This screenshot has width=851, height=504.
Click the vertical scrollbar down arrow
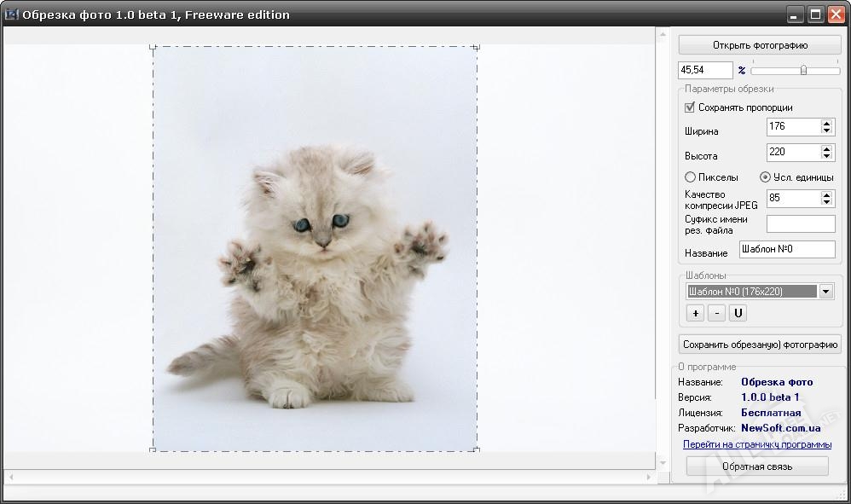[662, 461]
